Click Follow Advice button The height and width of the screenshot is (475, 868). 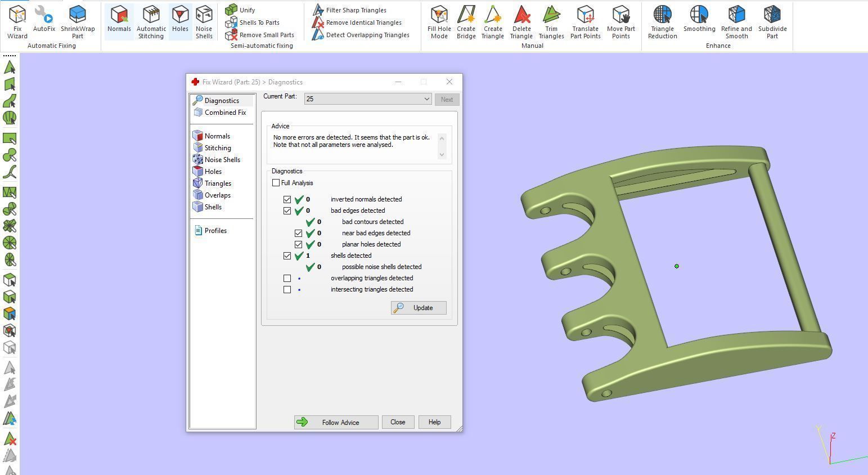tap(336, 422)
